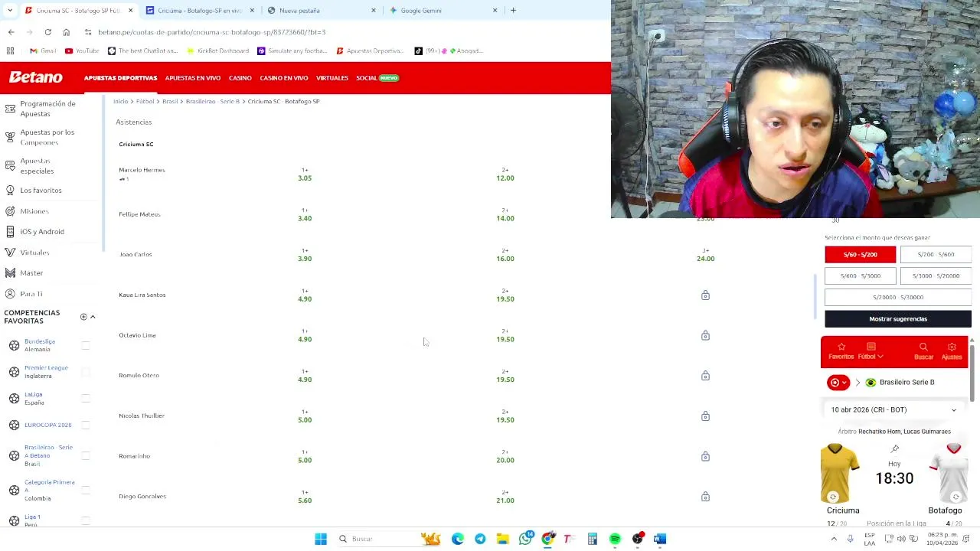980x551 pixels.
Task: Open Spotify from the taskbar
Action: coord(615,539)
